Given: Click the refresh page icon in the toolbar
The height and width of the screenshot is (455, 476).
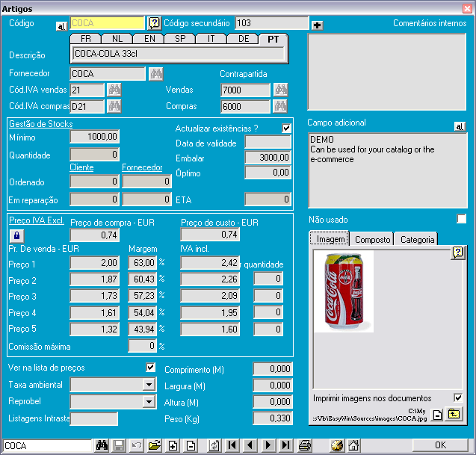Looking at the screenshot, I should pyautogui.click(x=214, y=445).
